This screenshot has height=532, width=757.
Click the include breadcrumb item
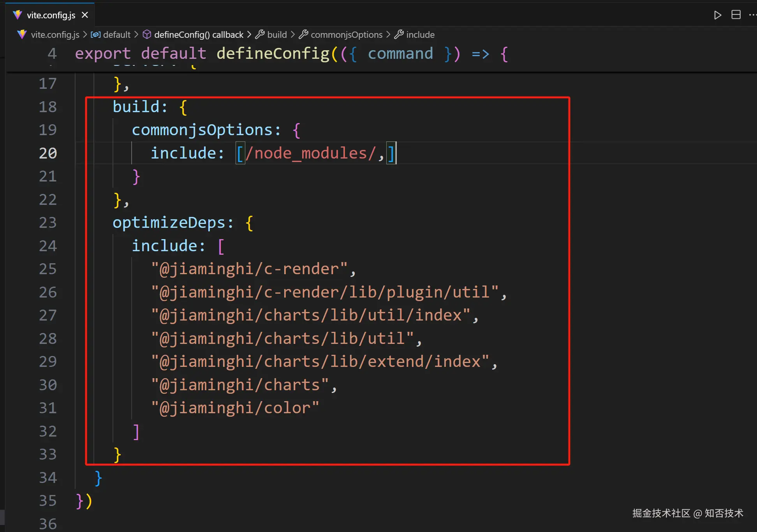(x=420, y=35)
